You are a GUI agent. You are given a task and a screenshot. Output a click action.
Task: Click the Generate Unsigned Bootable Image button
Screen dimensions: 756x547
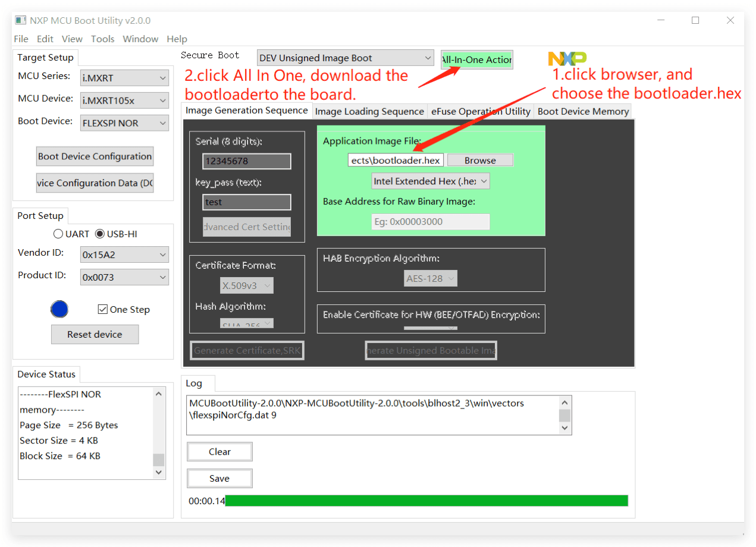click(x=431, y=351)
